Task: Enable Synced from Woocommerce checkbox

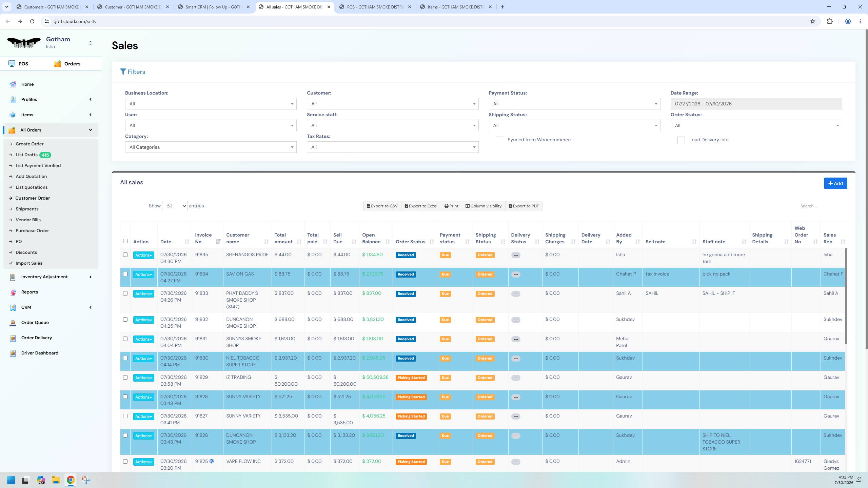Action: (499, 140)
